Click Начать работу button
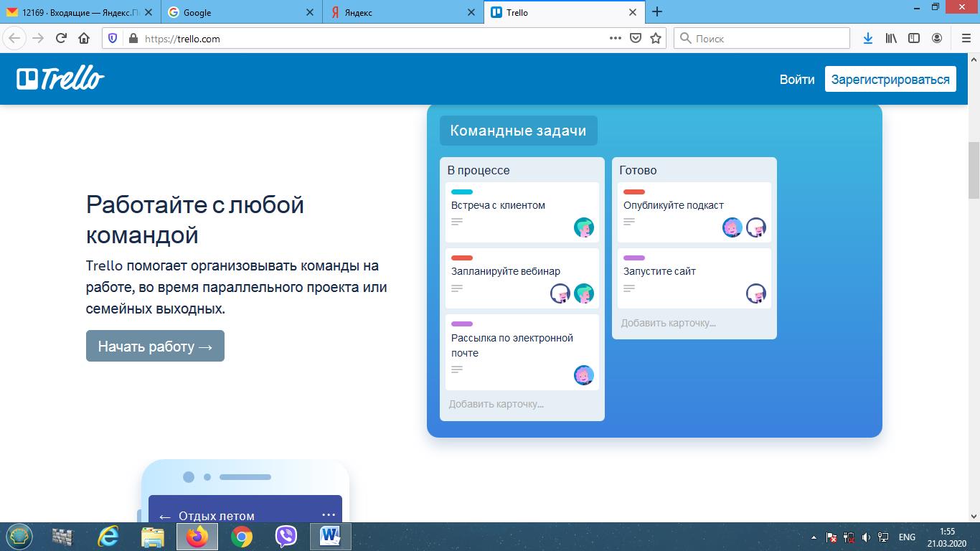 (x=155, y=346)
